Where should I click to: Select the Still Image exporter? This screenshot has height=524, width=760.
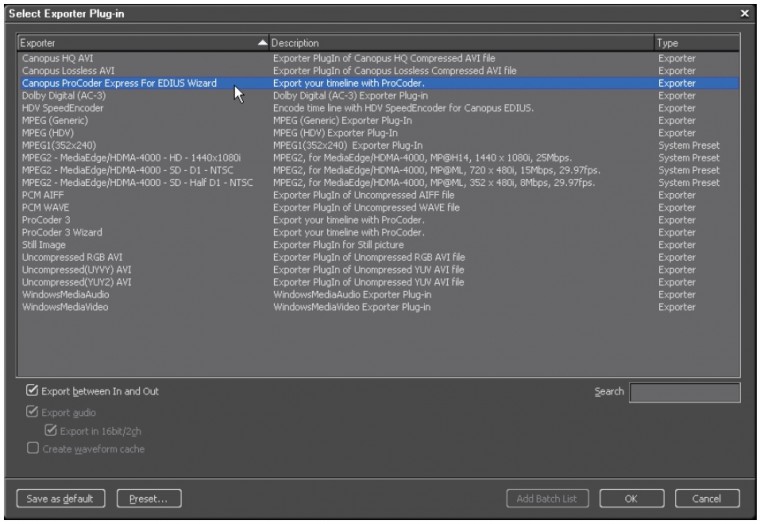click(378, 245)
